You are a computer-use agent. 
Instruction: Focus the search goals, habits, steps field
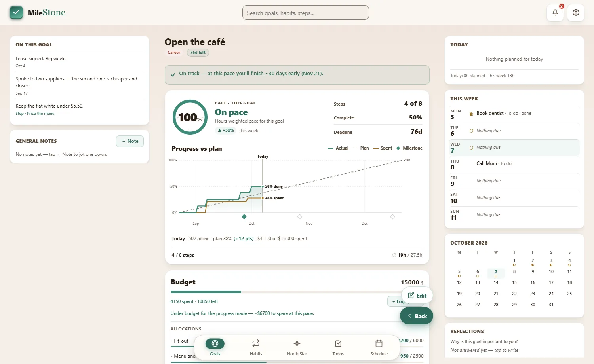[x=306, y=13]
